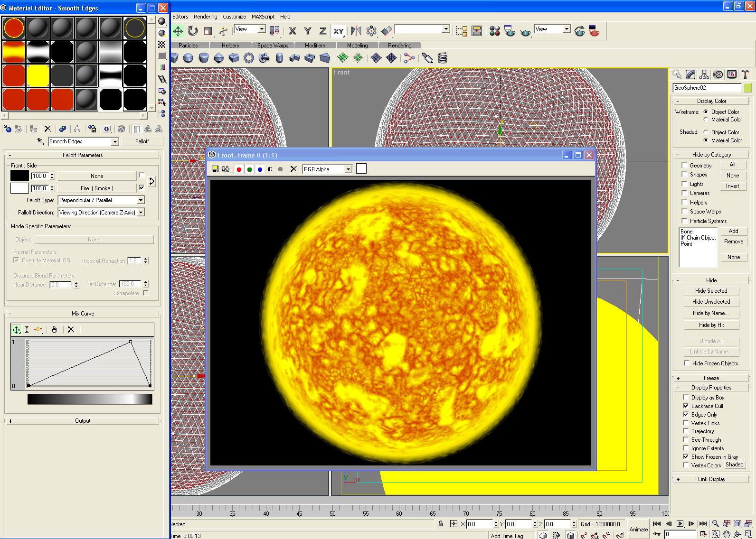756x539 pixels.
Task: Restrict transform to XY plane
Action: (338, 31)
